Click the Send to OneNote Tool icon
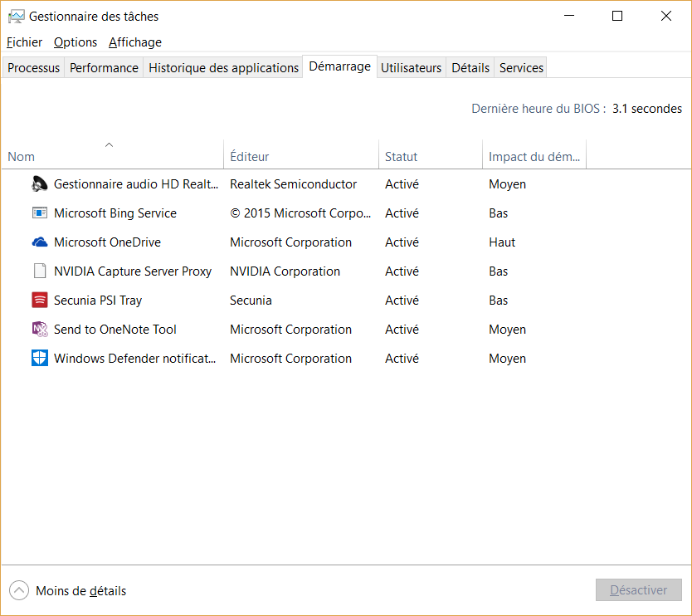The image size is (692, 616). click(x=40, y=329)
